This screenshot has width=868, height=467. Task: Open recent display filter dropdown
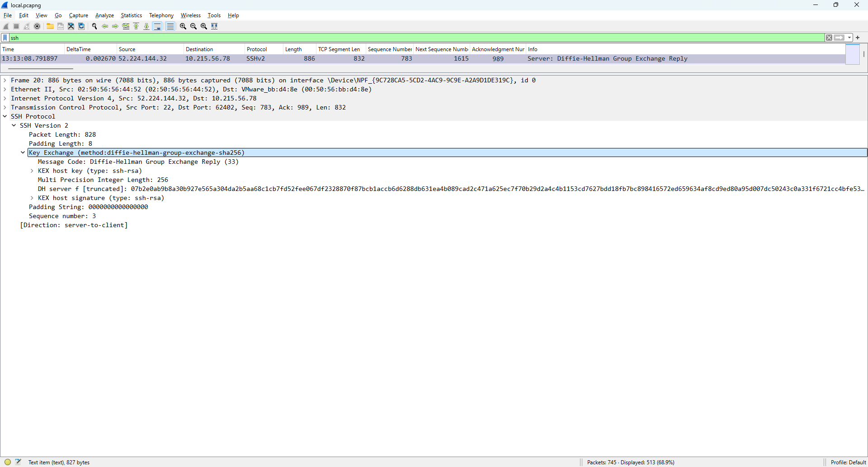click(x=849, y=38)
